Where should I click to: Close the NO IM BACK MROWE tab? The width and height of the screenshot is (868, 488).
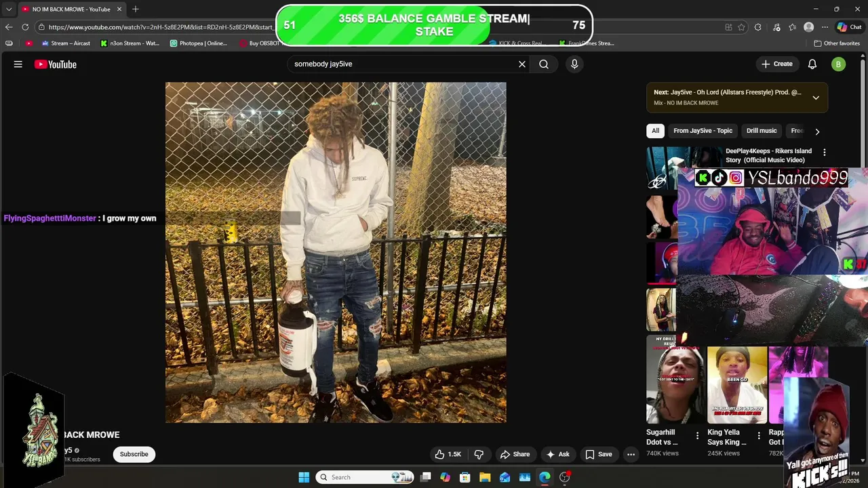[x=119, y=9]
